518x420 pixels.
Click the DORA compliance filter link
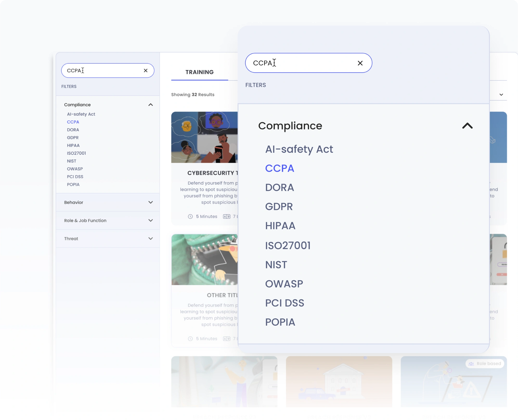(280, 187)
